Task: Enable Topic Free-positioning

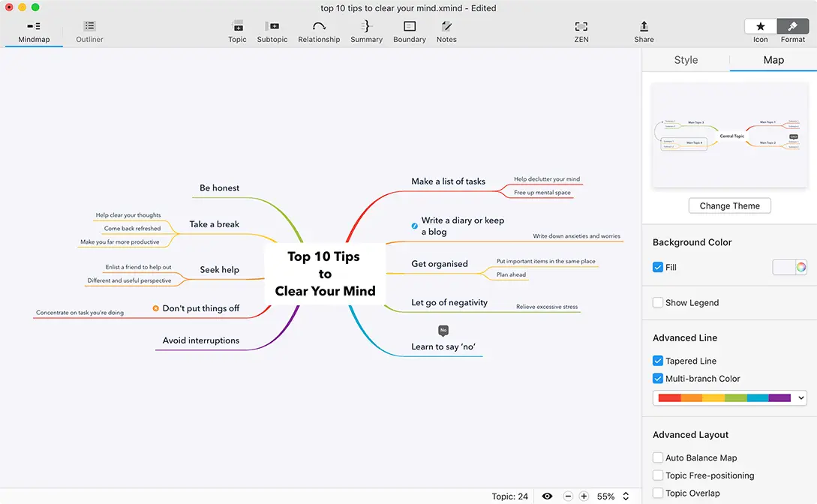Action: coord(658,475)
